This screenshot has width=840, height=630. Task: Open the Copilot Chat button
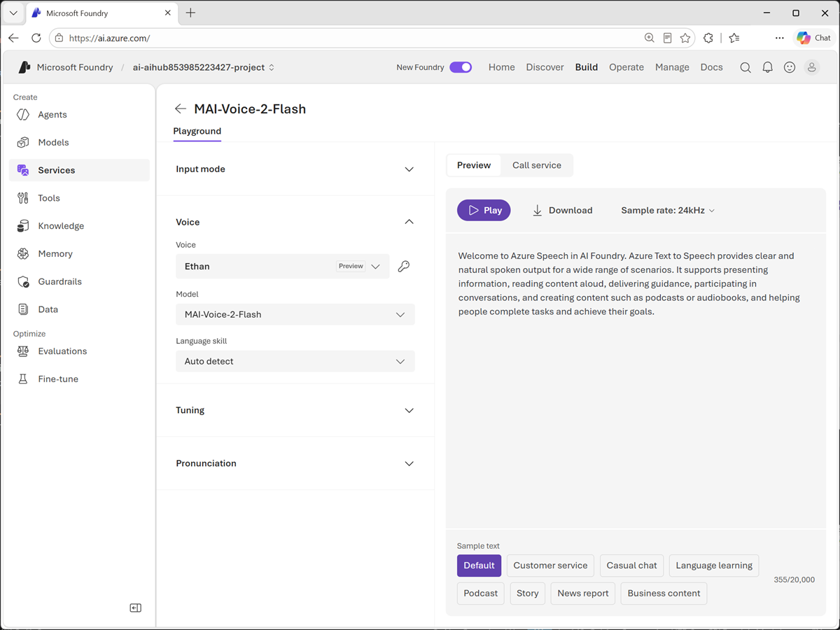coord(814,38)
